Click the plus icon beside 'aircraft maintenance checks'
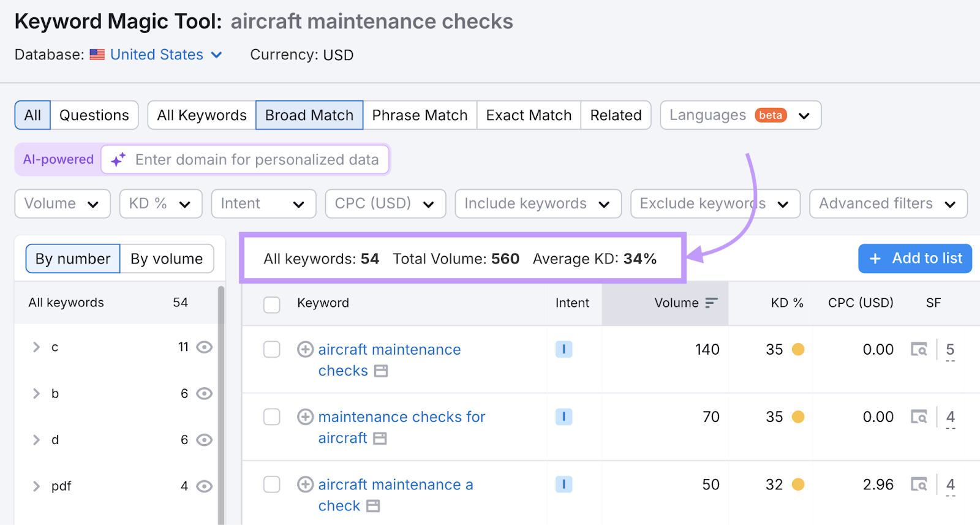Viewport: 980px width, 525px height. 305,349
